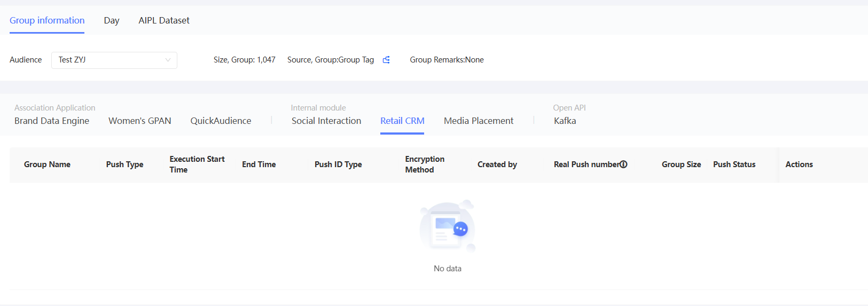Open the AIPL Dataset tab

pyautogui.click(x=164, y=20)
